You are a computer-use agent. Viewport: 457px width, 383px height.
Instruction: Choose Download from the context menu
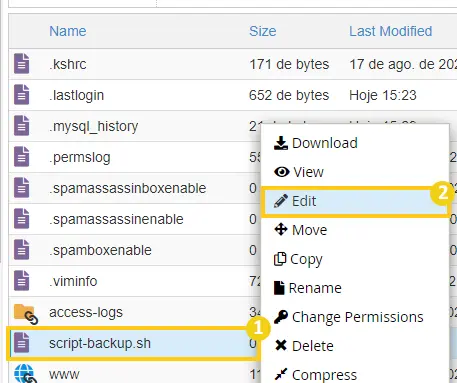[x=355, y=143]
